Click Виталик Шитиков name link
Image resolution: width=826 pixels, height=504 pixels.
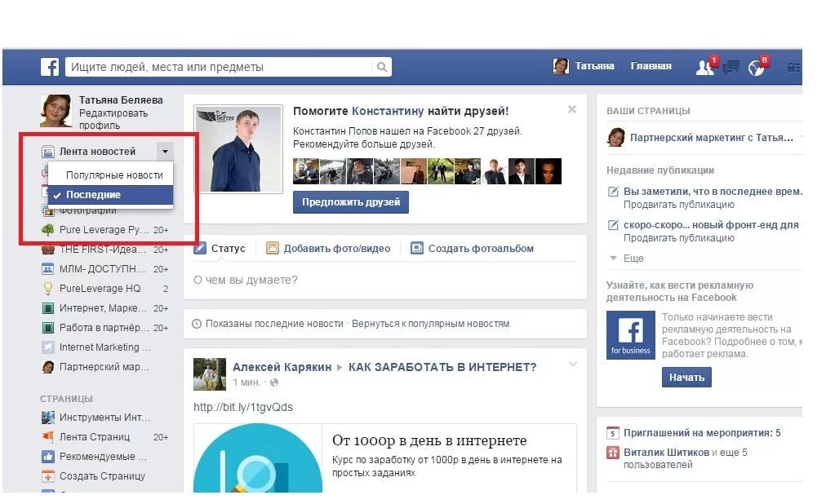tap(666, 453)
